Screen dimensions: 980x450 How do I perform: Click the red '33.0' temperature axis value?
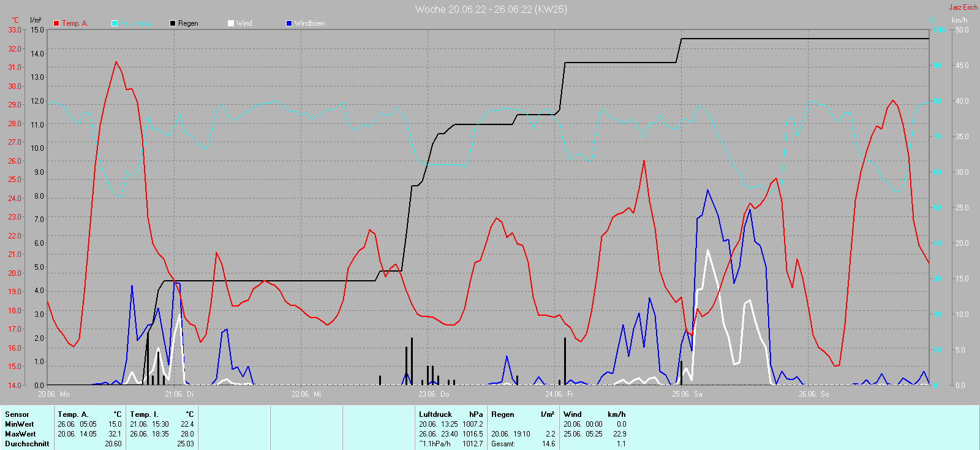click(x=15, y=29)
